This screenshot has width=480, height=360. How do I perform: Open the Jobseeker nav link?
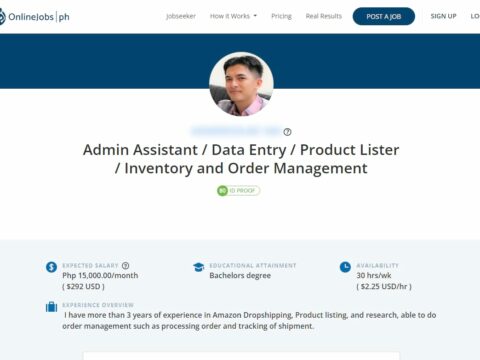[181, 16]
